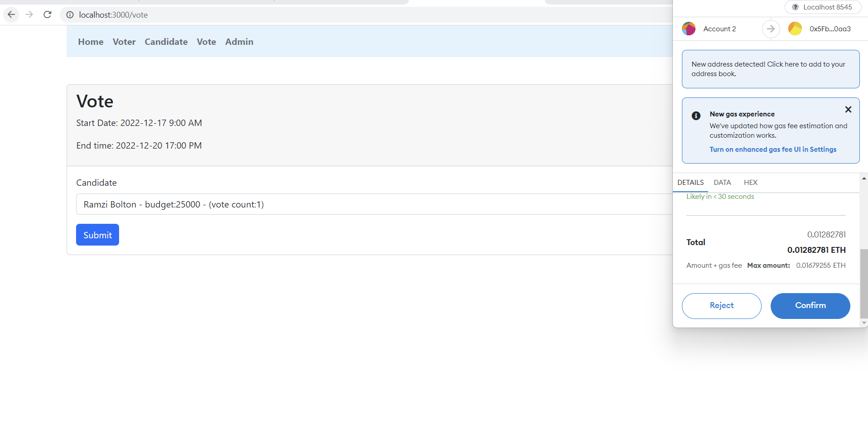Select the Vote nav link
This screenshot has height=444, width=868.
(206, 42)
